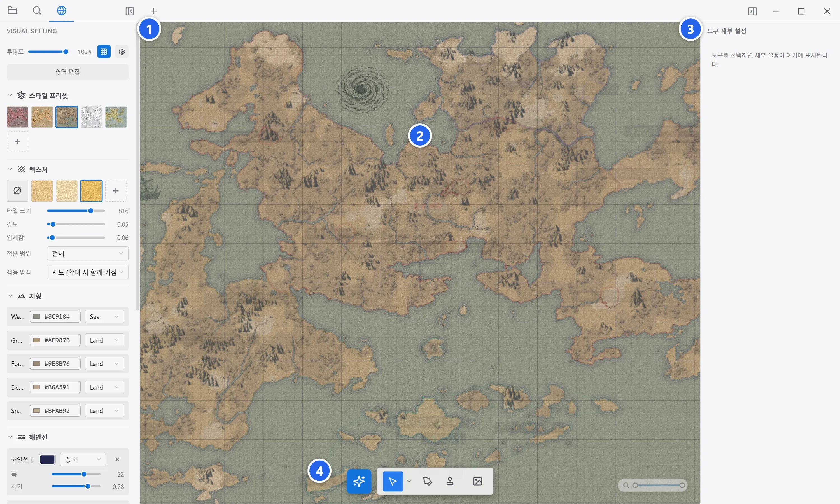Screen dimensions: 840x504
Task: Collapse the 지형 terrain section
Action: coord(10,296)
